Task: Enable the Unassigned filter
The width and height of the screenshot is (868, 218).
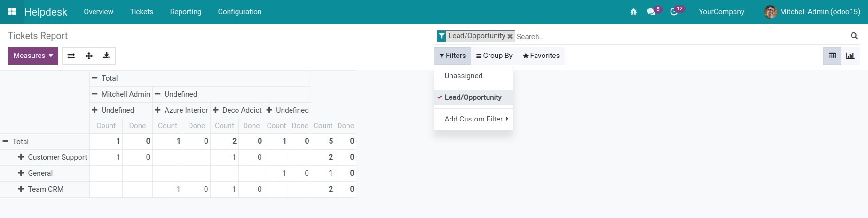Action: tap(463, 76)
